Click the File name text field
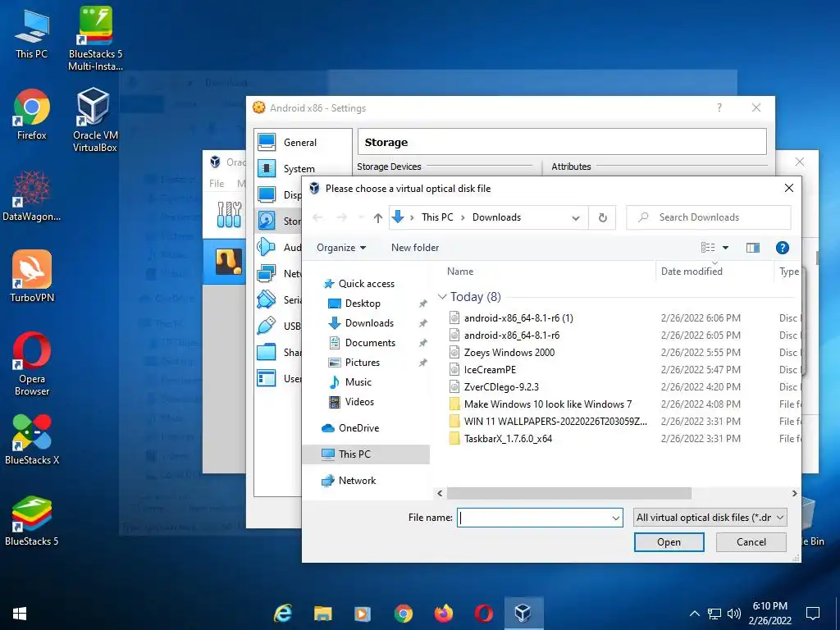The height and width of the screenshot is (630, 840). click(534, 518)
